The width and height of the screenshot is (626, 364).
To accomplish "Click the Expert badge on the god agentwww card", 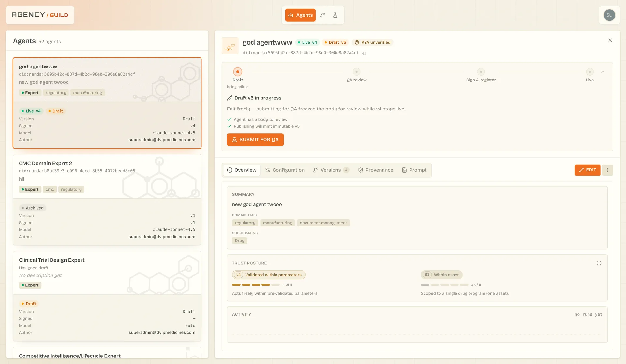I will point(30,93).
